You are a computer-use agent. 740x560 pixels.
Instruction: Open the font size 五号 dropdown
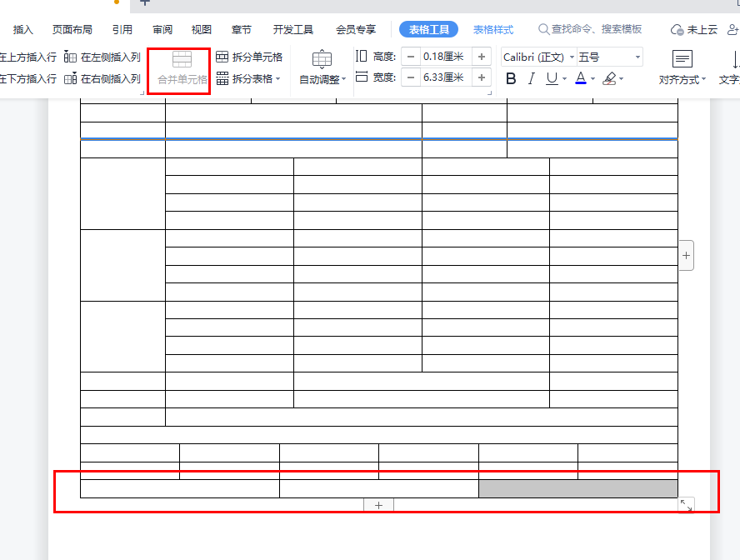[637, 57]
